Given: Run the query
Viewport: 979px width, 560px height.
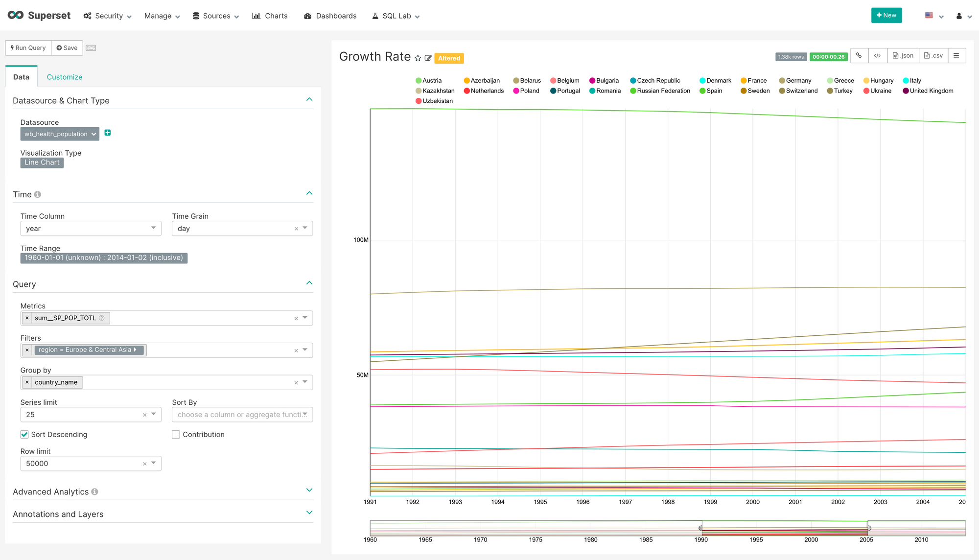Looking at the screenshot, I should pos(27,47).
